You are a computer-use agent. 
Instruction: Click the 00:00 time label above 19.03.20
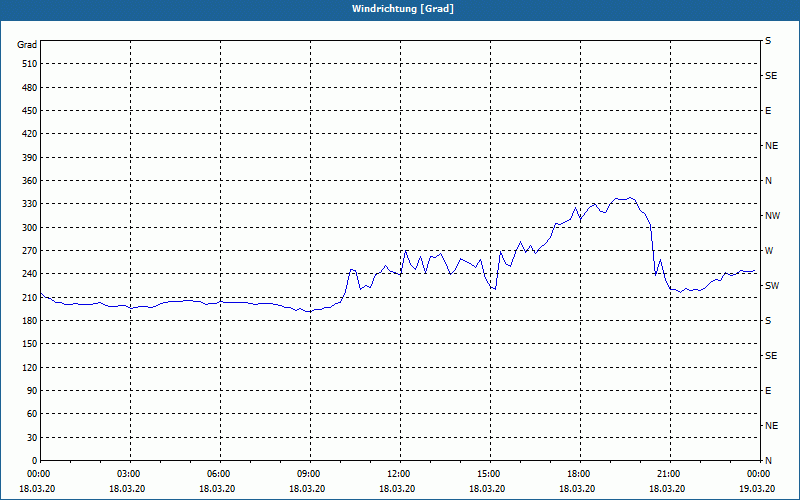(759, 474)
